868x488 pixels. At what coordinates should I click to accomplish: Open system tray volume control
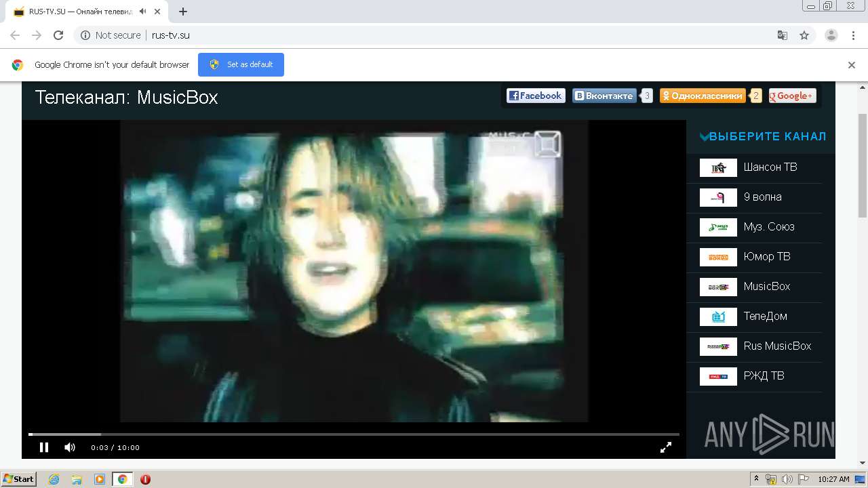click(787, 479)
